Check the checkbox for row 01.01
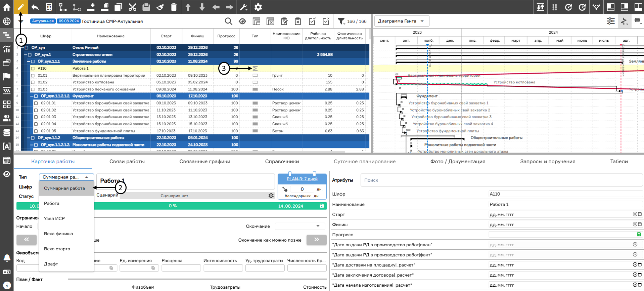 pyautogui.click(x=33, y=75)
